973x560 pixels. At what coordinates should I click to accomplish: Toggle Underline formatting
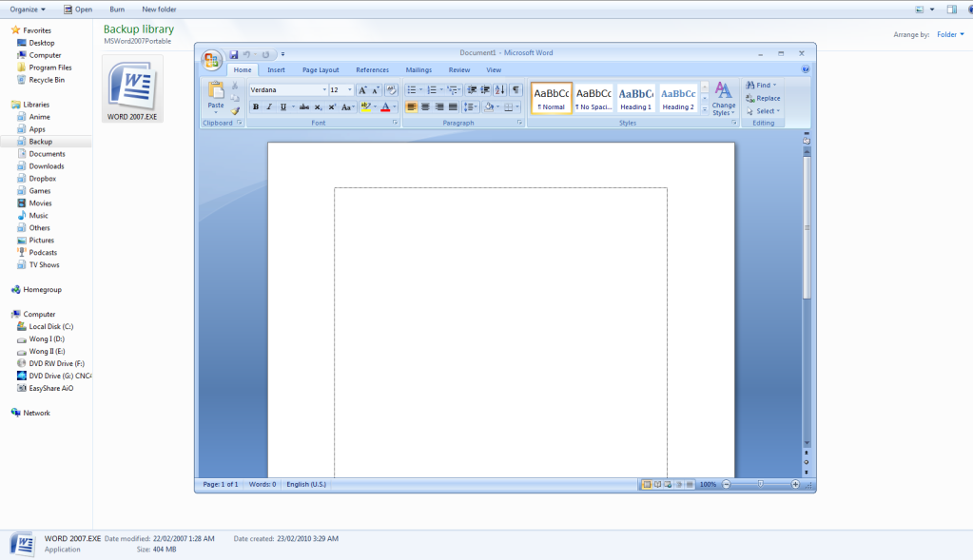pos(283,106)
